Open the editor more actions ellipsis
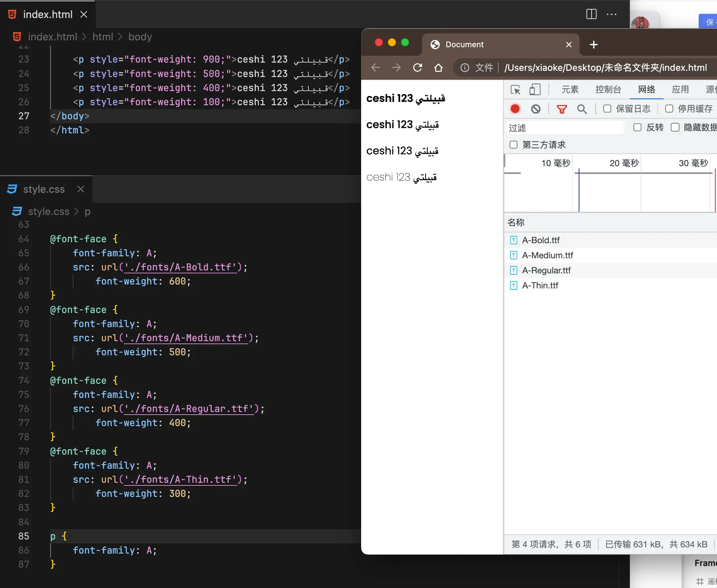Screen dimensions: 717x588 tap(611, 14)
